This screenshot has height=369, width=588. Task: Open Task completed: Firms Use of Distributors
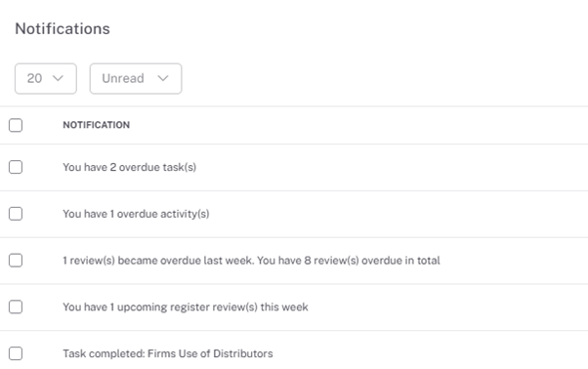[168, 353]
